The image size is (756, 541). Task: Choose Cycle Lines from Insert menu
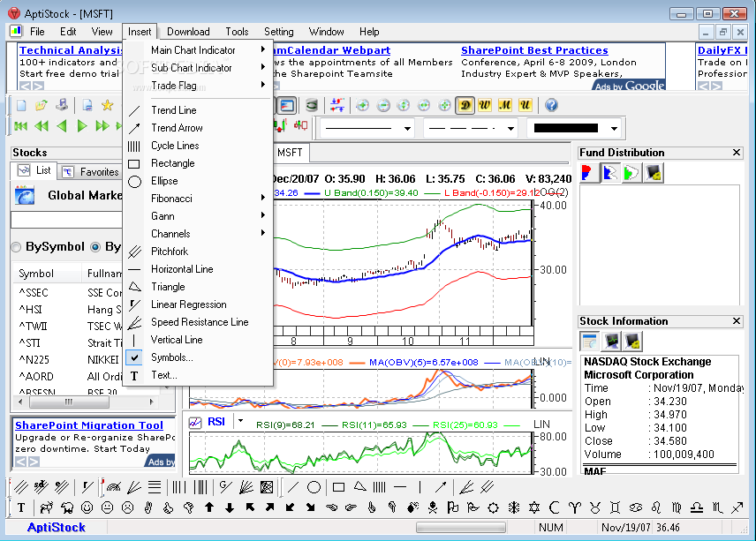point(198,146)
